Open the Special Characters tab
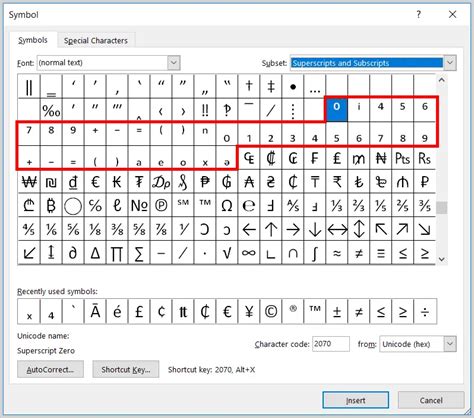The width and height of the screenshot is (474, 418). (x=96, y=41)
